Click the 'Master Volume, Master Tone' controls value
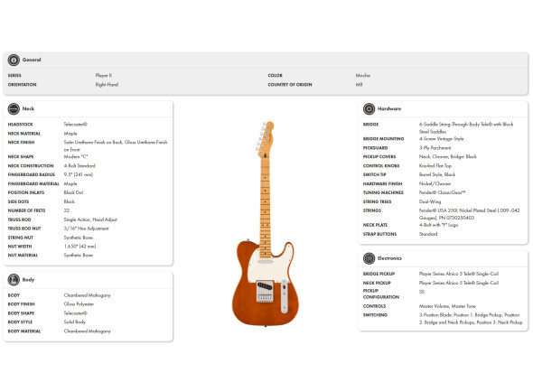 click(x=447, y=306)
